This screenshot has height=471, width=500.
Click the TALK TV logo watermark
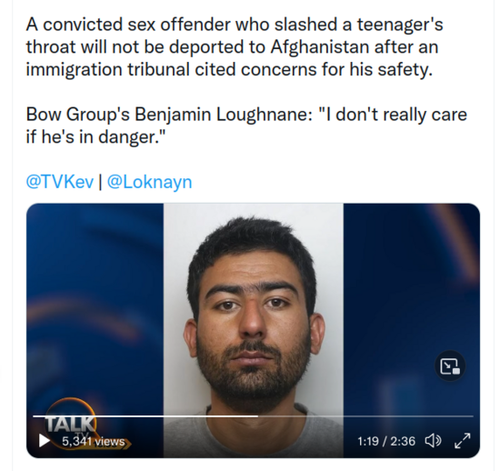[x=71, y=421]
